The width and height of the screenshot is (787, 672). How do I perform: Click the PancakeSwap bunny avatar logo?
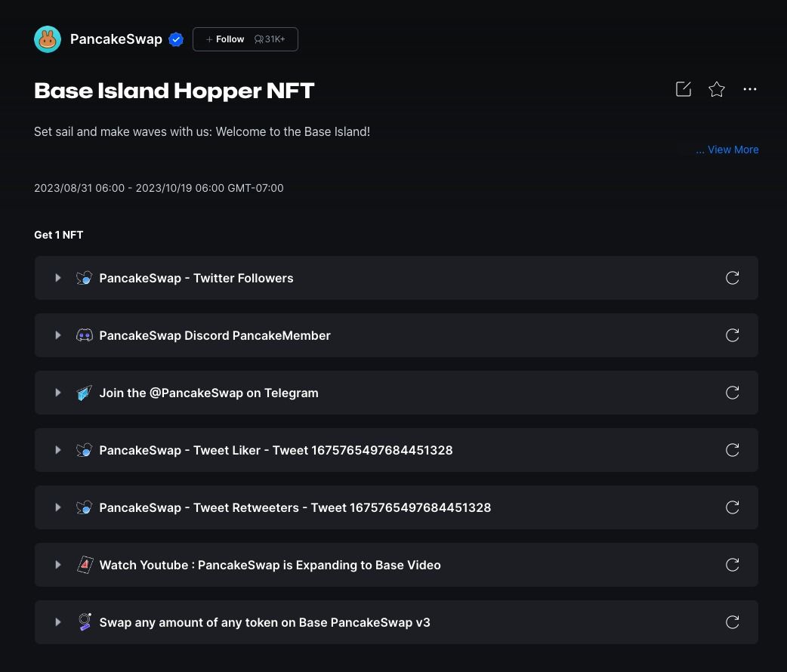click(48, 39)
